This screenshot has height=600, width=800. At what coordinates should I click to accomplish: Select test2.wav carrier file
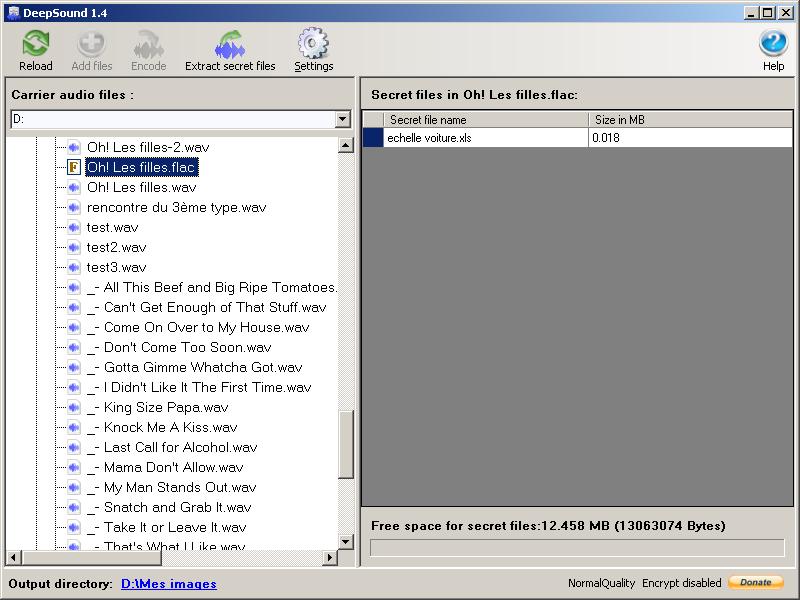tap(116, 247)
